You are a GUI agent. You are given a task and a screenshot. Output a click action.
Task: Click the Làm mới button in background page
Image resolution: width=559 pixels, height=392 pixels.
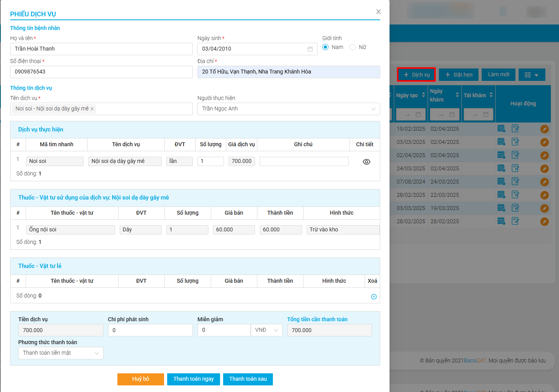tap(498, 75)
